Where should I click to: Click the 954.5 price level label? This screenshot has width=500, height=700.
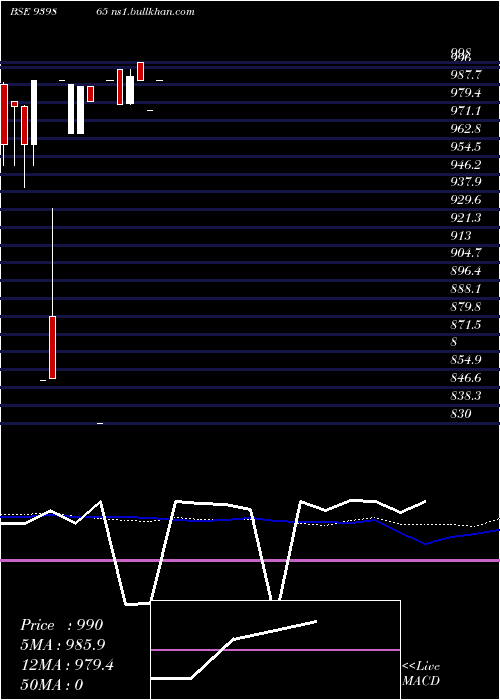point(466,147)
